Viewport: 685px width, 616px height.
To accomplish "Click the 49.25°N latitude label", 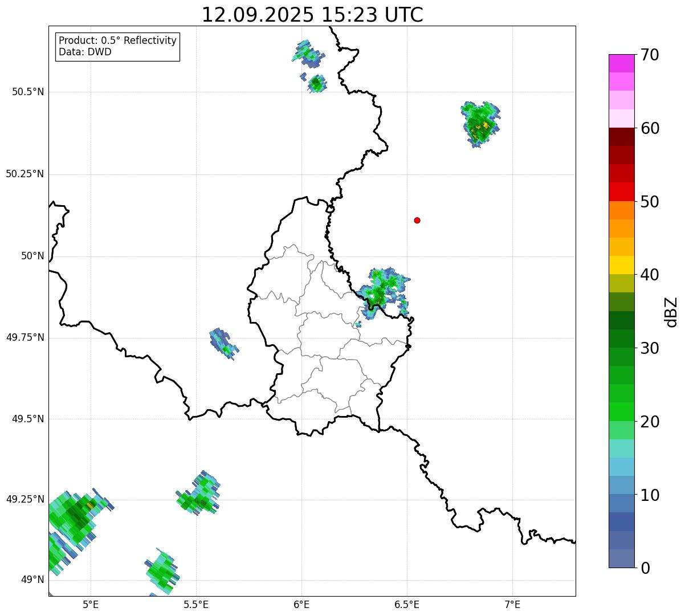I will point(25,499).
